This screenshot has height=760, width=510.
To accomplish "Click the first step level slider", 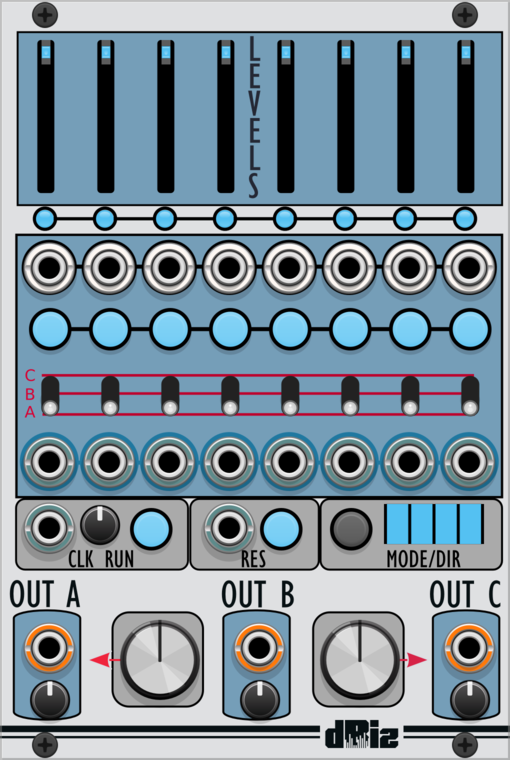I will point(46,117).
